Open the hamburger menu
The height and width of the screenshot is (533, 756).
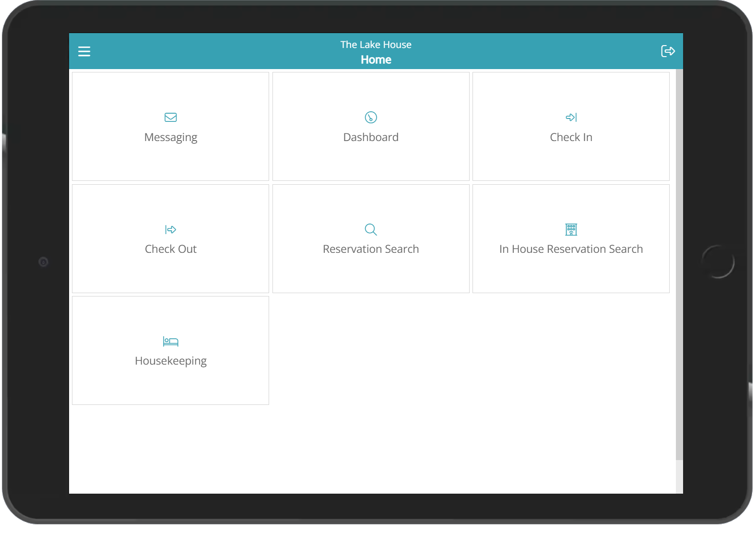point(84,51)
